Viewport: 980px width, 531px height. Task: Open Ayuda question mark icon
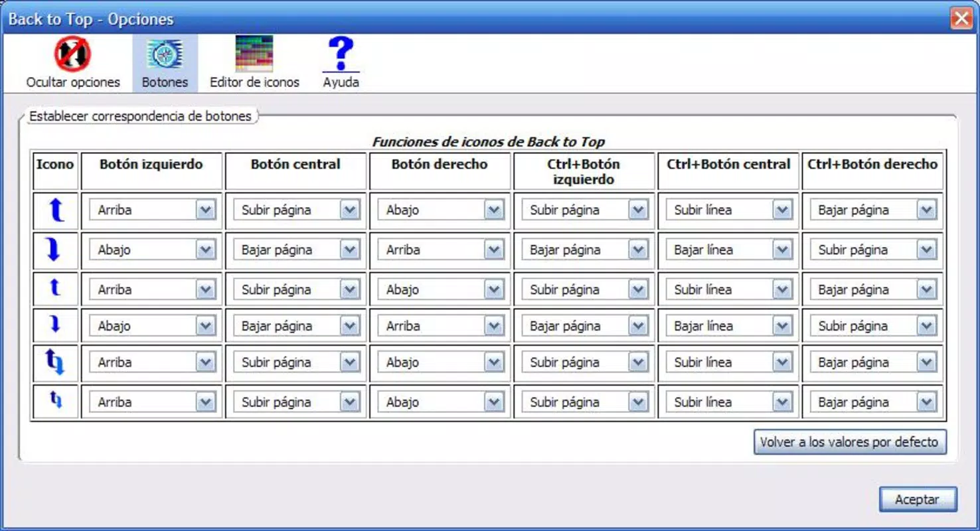click(x=341, y=54)
